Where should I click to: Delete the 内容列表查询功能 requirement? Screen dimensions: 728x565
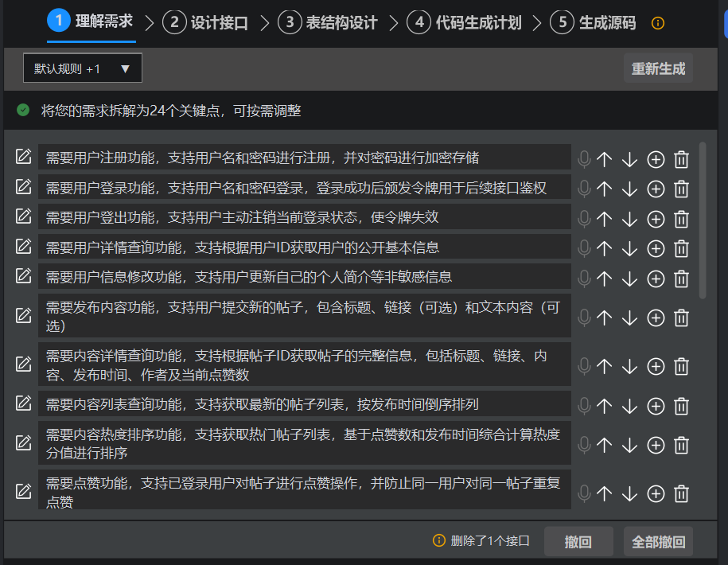pyautogui.click(x=681, y=406)
